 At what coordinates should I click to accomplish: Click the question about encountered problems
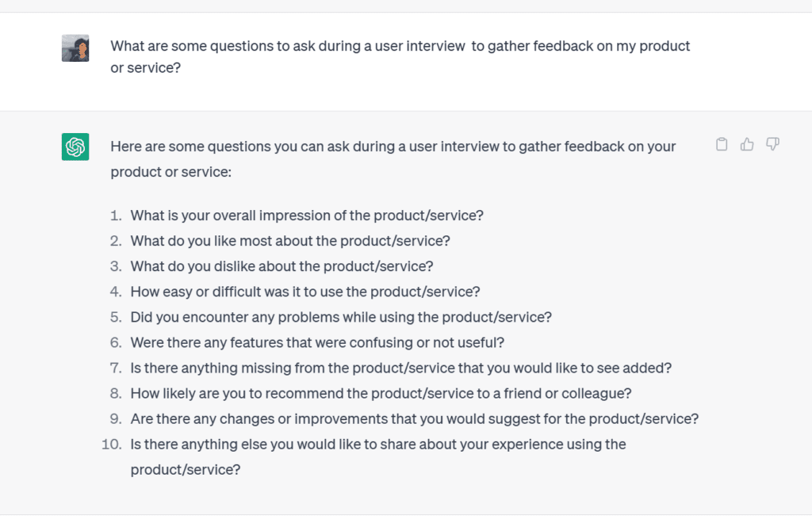(341, 317)
